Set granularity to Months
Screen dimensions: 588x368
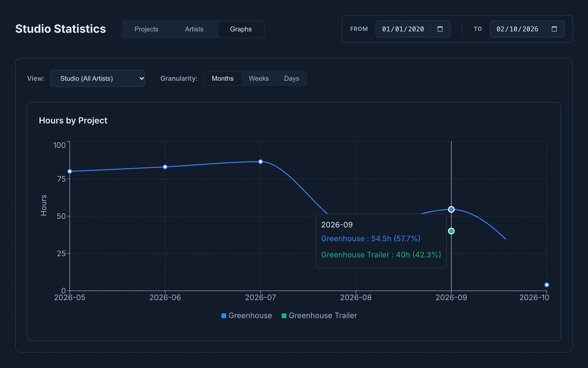point(223,78)
